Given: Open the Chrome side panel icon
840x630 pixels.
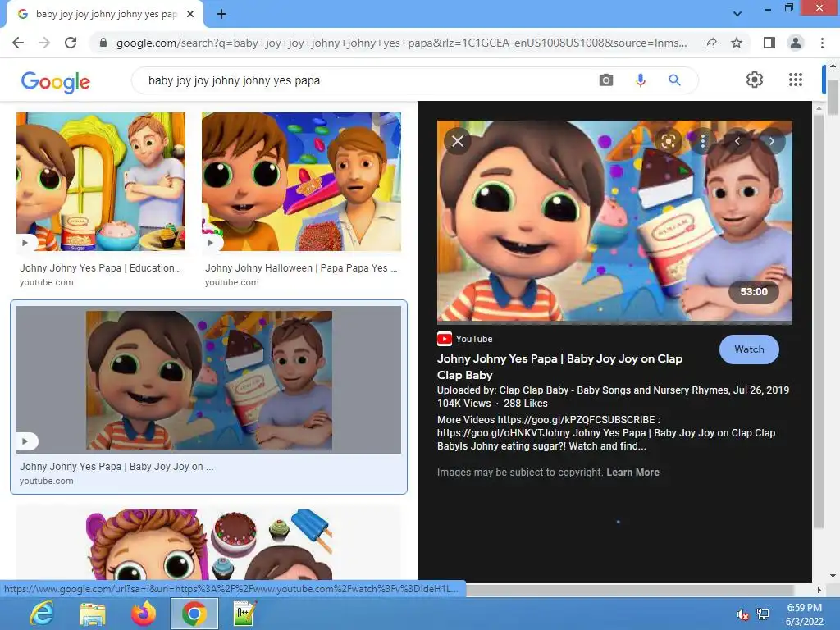Looking at the screenshot, I should coord(769,43).
